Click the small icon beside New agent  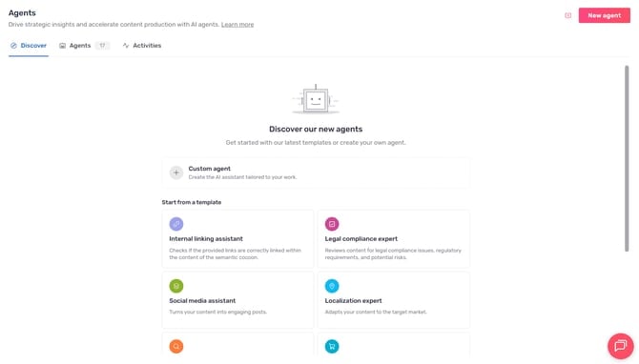(x=567, y=15)
